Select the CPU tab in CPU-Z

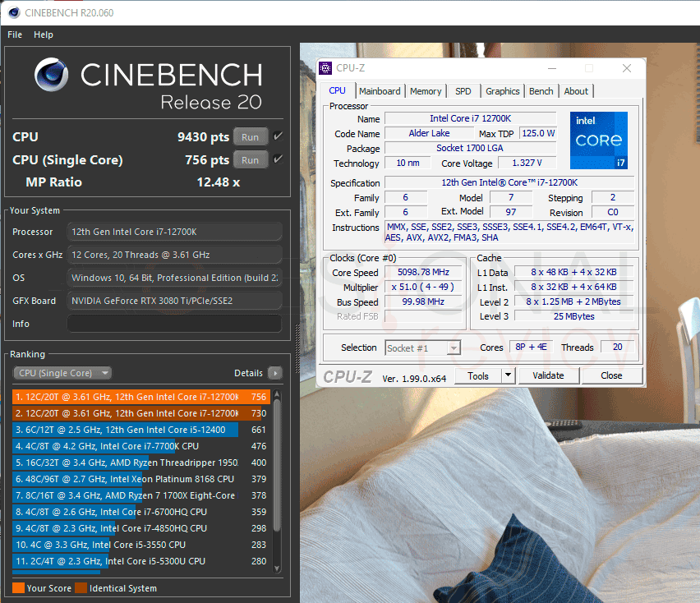coord(338,90)
